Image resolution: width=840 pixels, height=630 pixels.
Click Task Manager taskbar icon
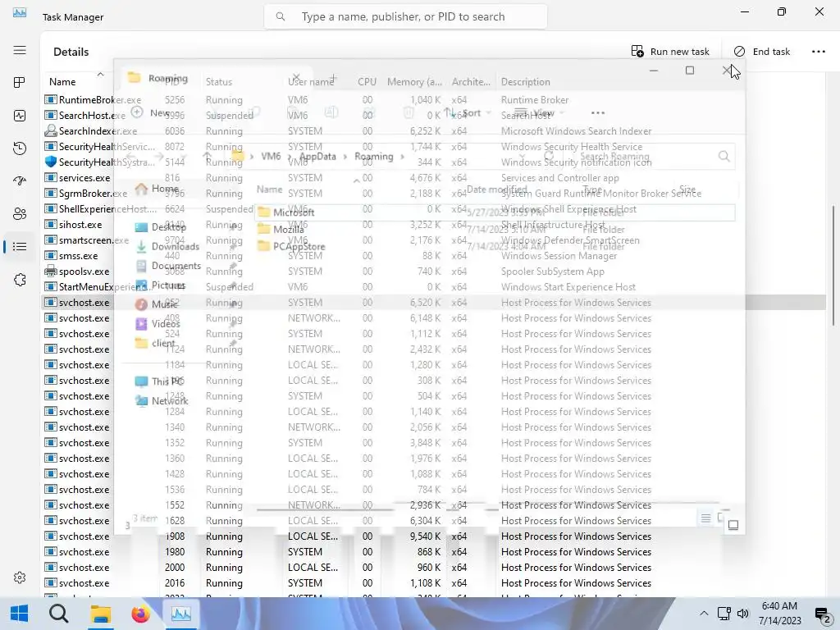(x=181, y=614)
